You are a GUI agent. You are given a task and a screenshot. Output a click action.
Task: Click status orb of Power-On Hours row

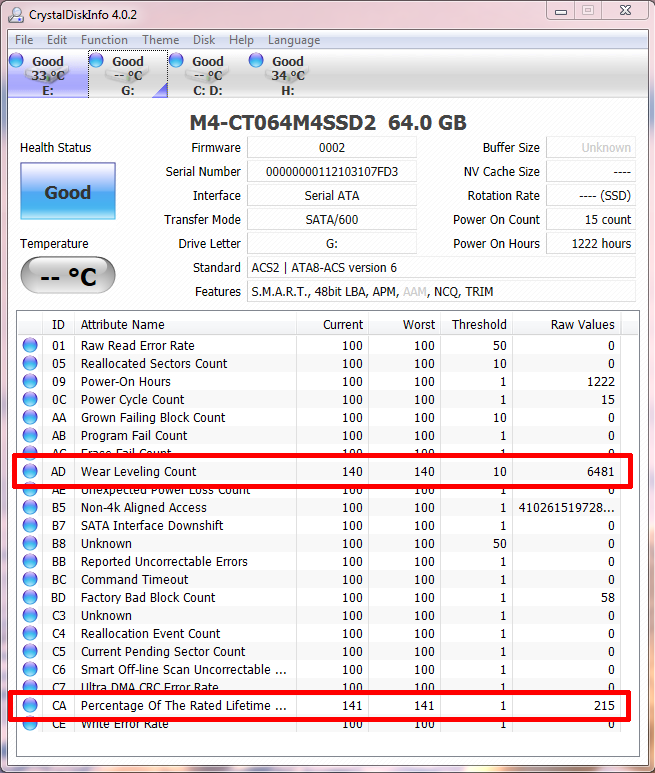tap(30, 381)
